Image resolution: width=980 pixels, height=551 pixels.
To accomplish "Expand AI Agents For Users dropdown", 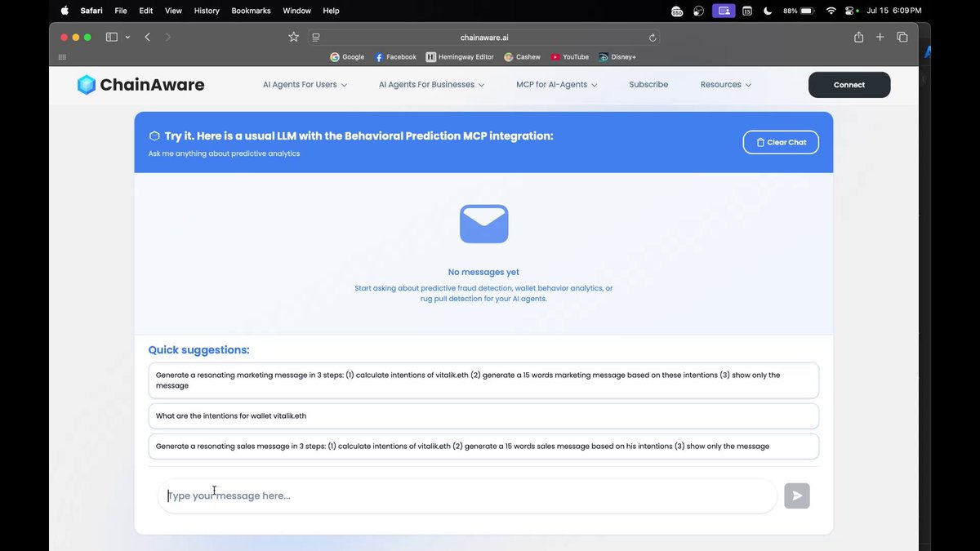I will pyautogui.click(x=305, y=85).
